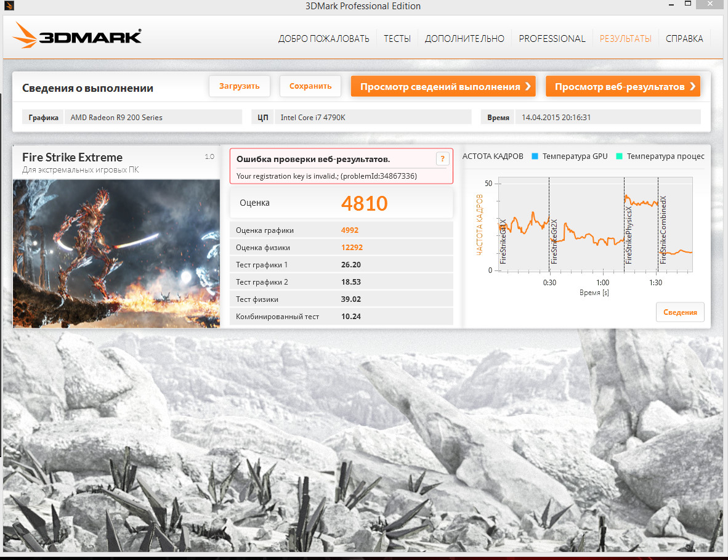Toggle the blue Температура GPU legend swatch
Image resolution: width=728 pixels, height=560 pixels.
click(535, 156)
